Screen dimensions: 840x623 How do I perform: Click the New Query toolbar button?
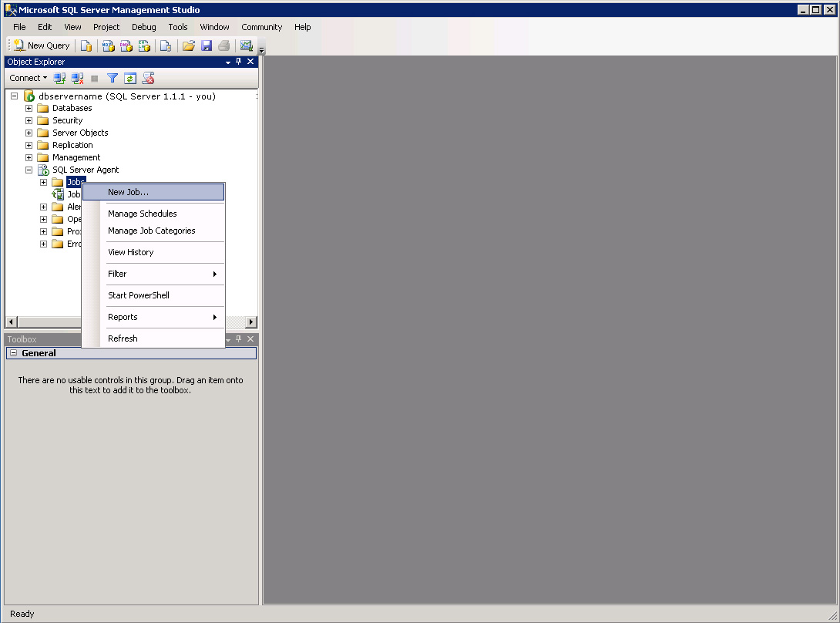point(42,45)
